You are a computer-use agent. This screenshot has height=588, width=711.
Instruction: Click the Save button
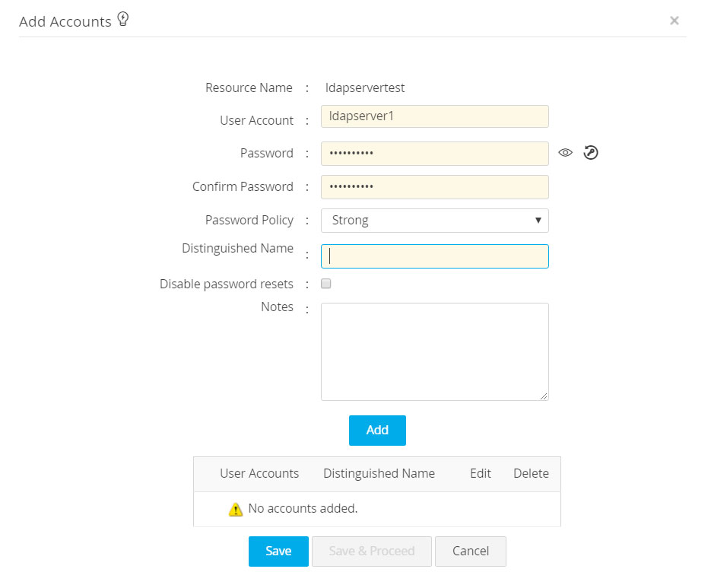click(x=278, y=551)
